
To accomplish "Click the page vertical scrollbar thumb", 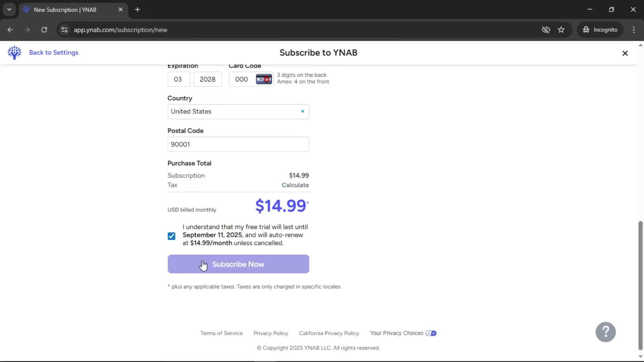I will (640, 286).
